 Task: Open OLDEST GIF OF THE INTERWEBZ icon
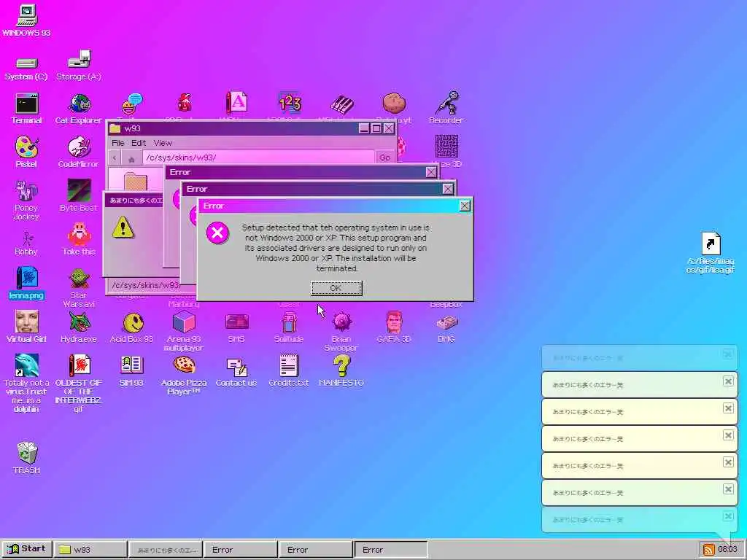[79, 366]
